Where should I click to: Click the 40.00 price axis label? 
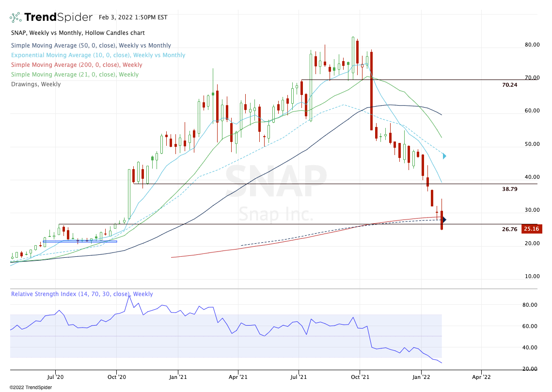pyautogui.click(x=532, y=177)
